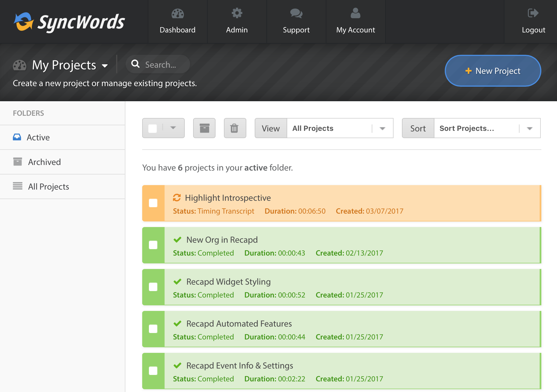Click the FOLDERS sidebar heading
Screen dimensions: 557x392
28,113
